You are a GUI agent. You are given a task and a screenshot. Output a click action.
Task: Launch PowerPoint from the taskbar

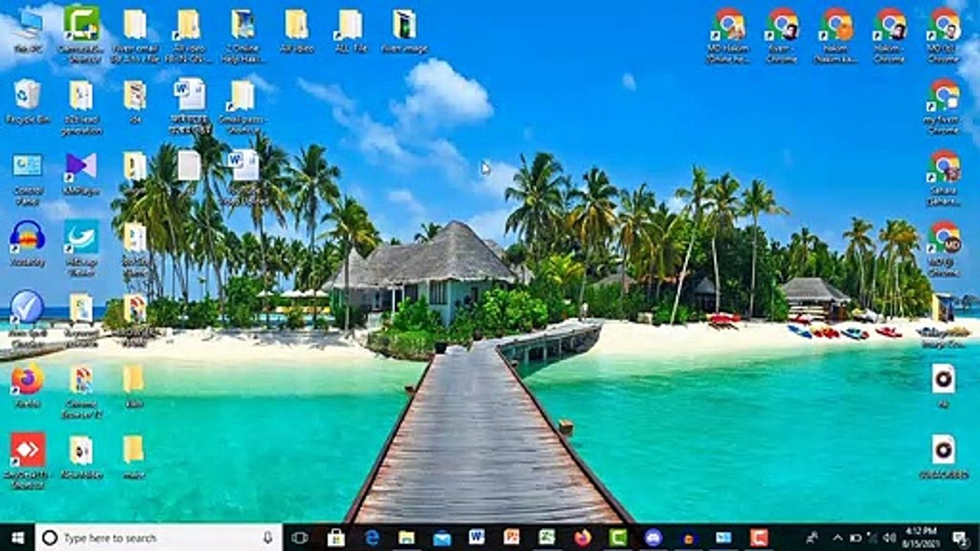click(511, 537)
